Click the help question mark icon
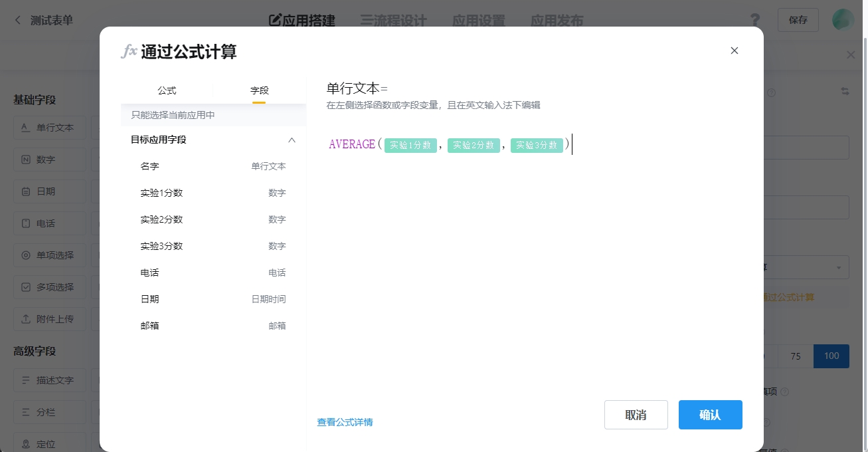This screenshot has width=868, height=452. (x=755, y=20)
